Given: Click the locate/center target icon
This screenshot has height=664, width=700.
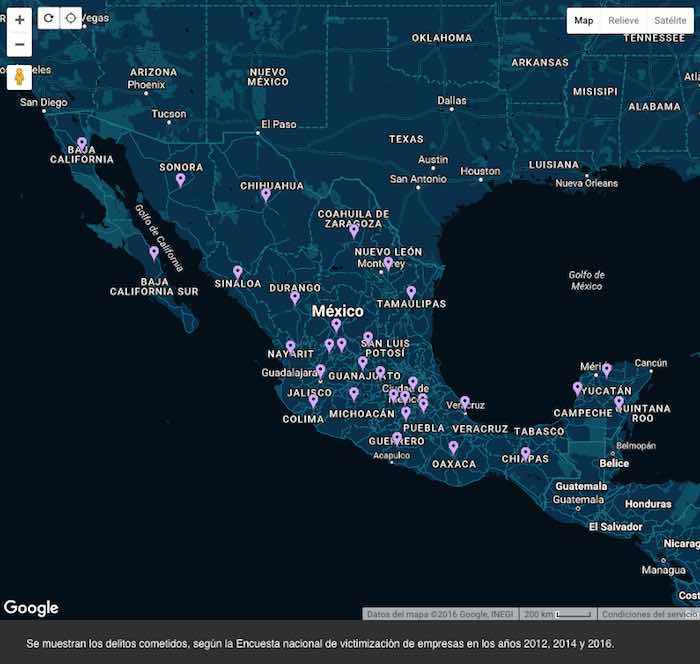Looking at the screenshot, I should [71, 18].
